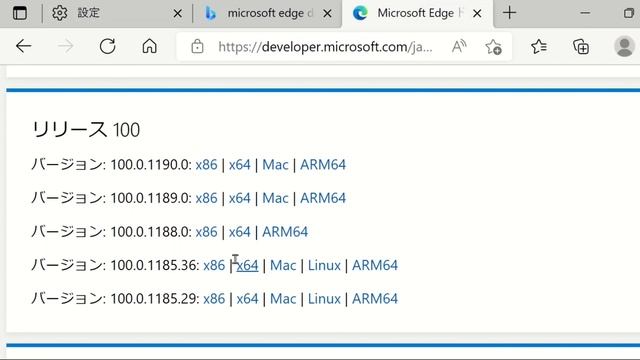Viewport: 640px width, 360px height.
Task: Download ARM64 for version 100.0.1190.0
Action: (x=323, y=164)
